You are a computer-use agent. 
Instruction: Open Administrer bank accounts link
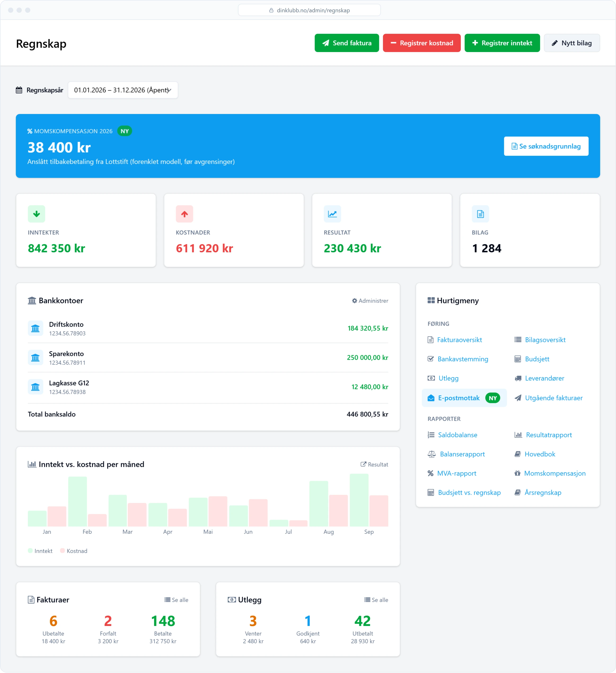[370, 301]
